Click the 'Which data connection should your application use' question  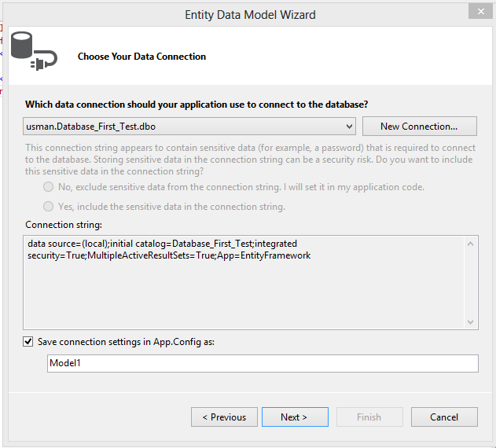coord(197,105)
